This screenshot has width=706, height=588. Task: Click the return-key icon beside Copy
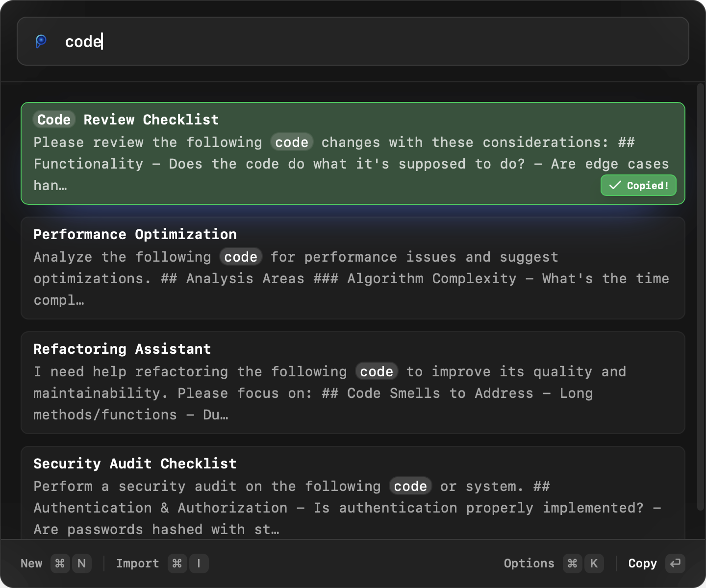click(676, 563)
